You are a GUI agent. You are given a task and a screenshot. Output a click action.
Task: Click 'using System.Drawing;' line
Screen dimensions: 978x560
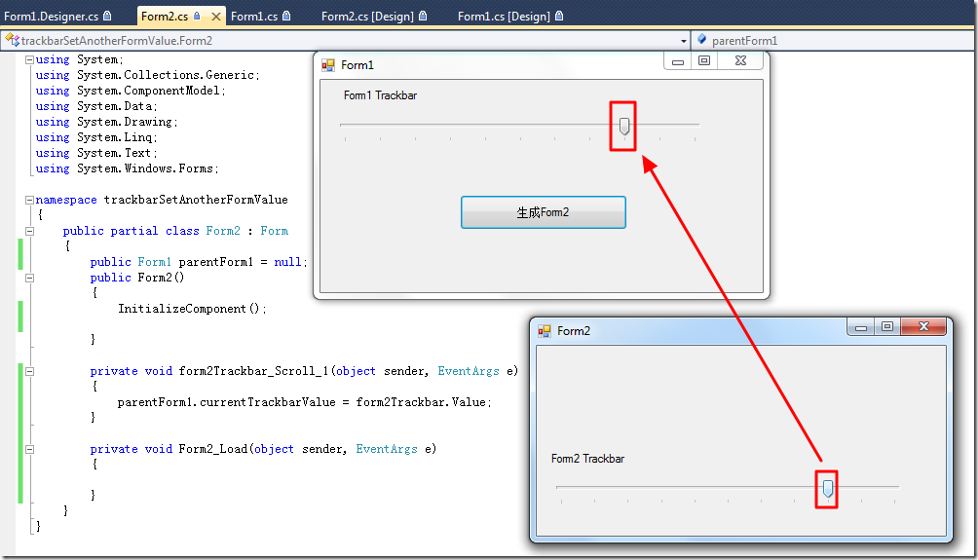pos(106,122)
